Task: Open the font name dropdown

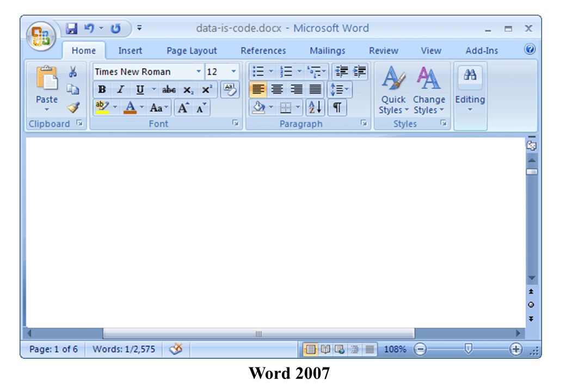Action: coord(199,71)
